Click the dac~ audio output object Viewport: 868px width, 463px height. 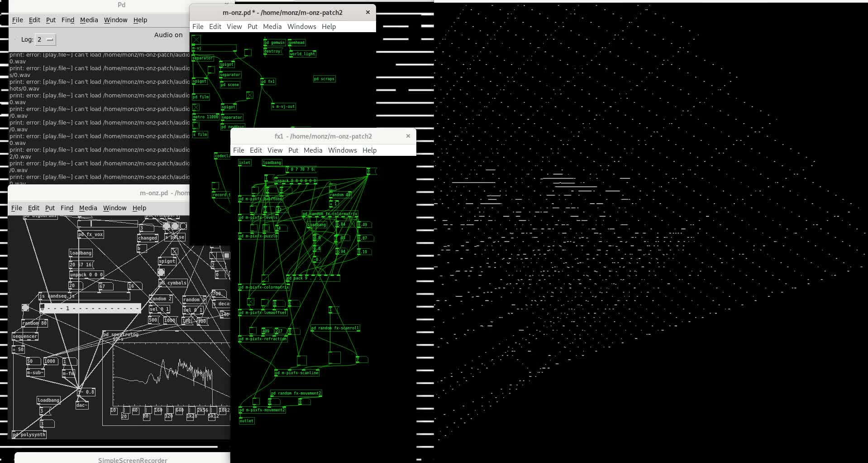[82, 405]
